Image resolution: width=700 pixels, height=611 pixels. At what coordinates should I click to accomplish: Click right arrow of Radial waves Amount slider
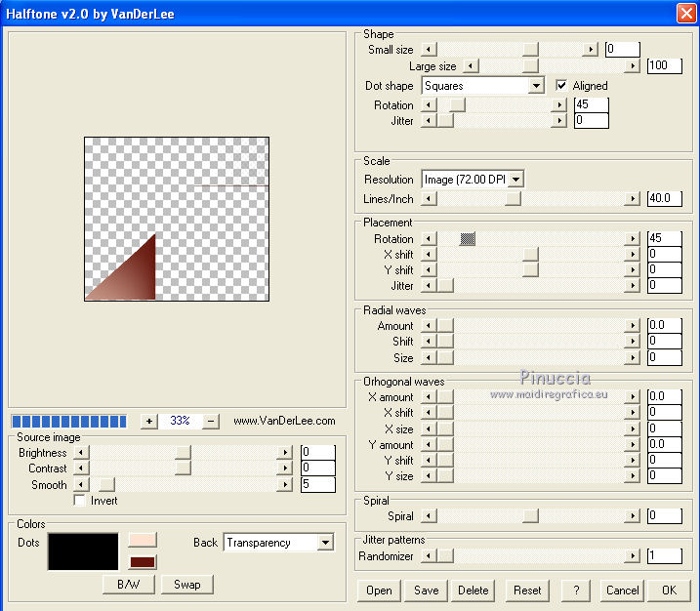[632, 325]
